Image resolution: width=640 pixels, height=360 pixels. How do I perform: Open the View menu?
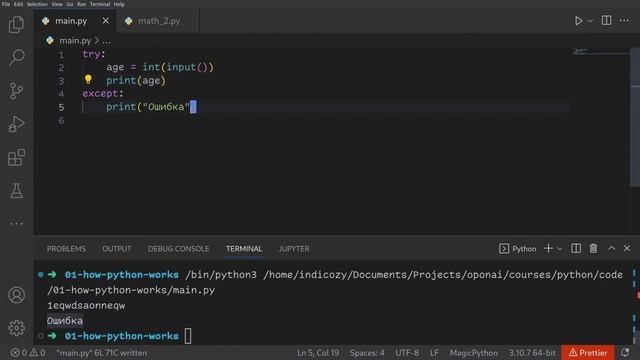tap(57, 4)
